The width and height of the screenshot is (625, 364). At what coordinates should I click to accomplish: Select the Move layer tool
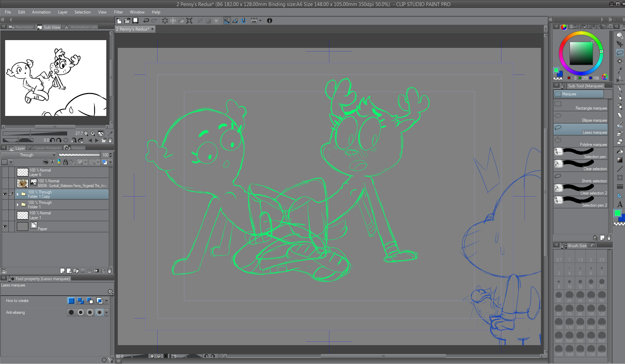click(x=620, y=44)
